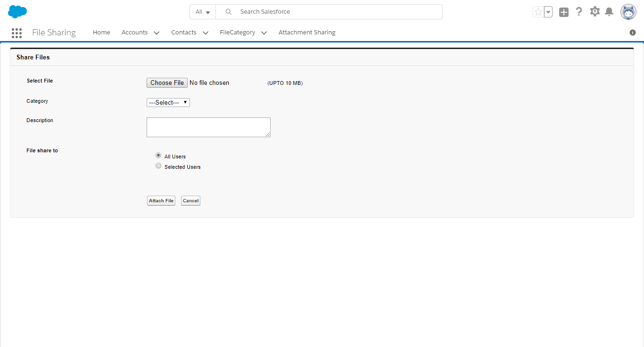Expand the Accounts tab chevron
The width and height of the screenshot is (644, 347).
tap(157, 33)
